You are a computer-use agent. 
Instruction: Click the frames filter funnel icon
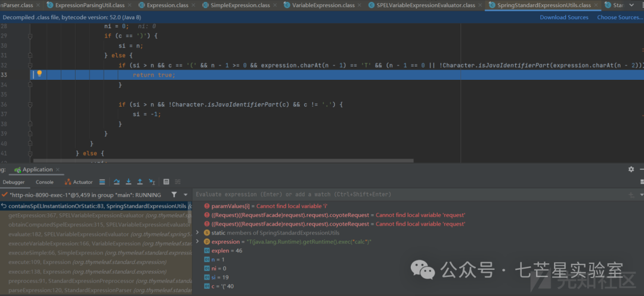click(174, 195)
